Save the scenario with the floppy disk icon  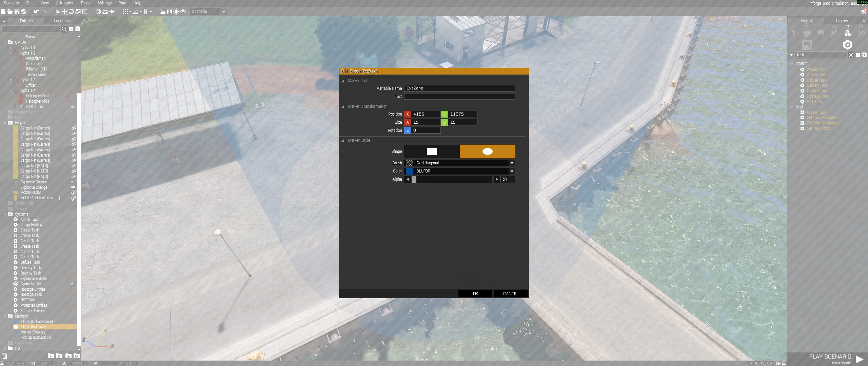17,12
